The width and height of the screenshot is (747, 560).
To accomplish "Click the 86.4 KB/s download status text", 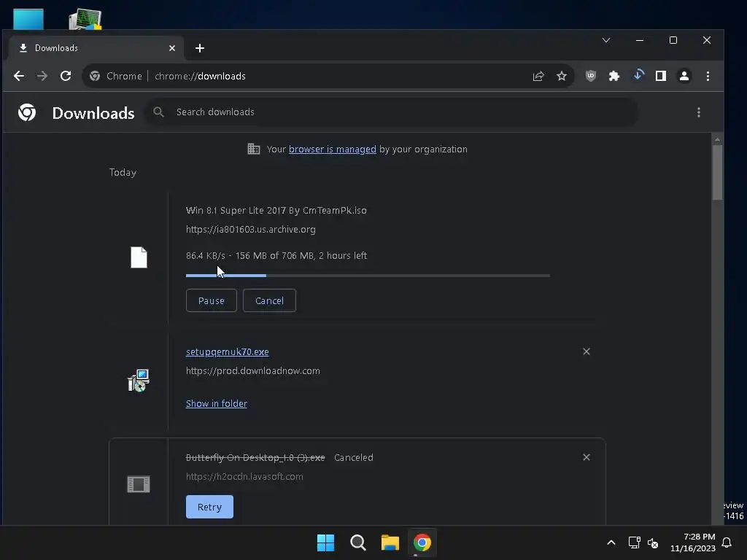I will pos(276,255).
